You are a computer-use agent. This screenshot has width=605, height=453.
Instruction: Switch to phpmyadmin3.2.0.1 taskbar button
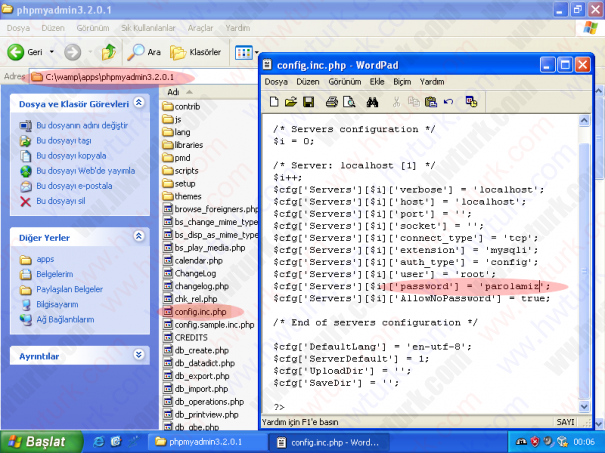207,442
